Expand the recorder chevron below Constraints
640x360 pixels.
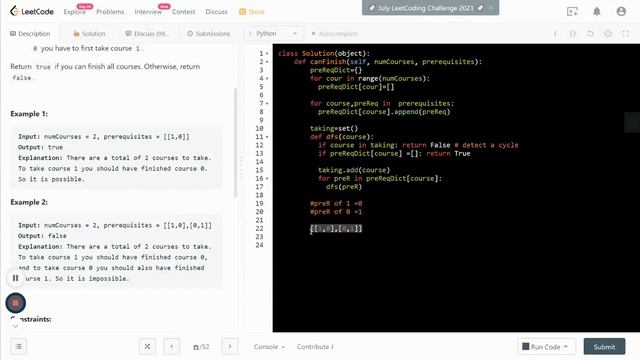pos(15,326)
